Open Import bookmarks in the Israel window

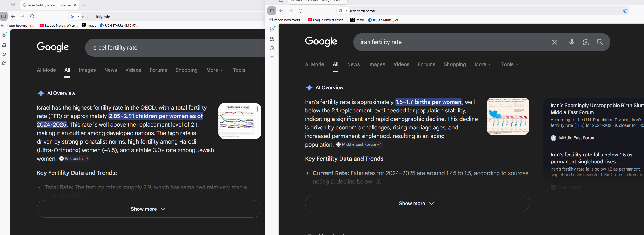point(18,26)
